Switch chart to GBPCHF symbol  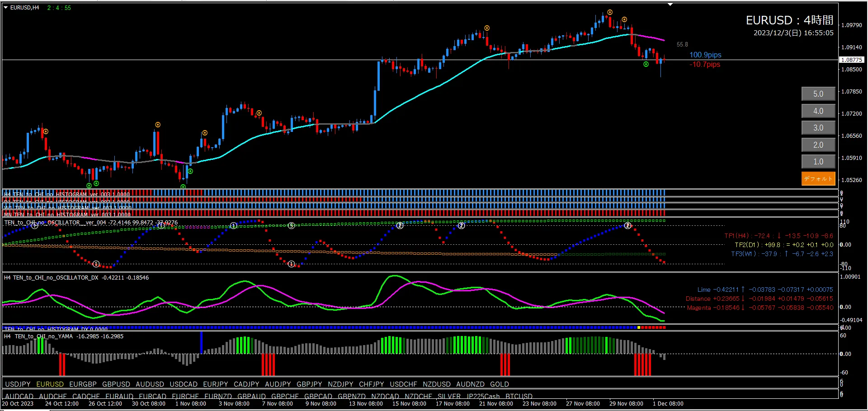285,397
